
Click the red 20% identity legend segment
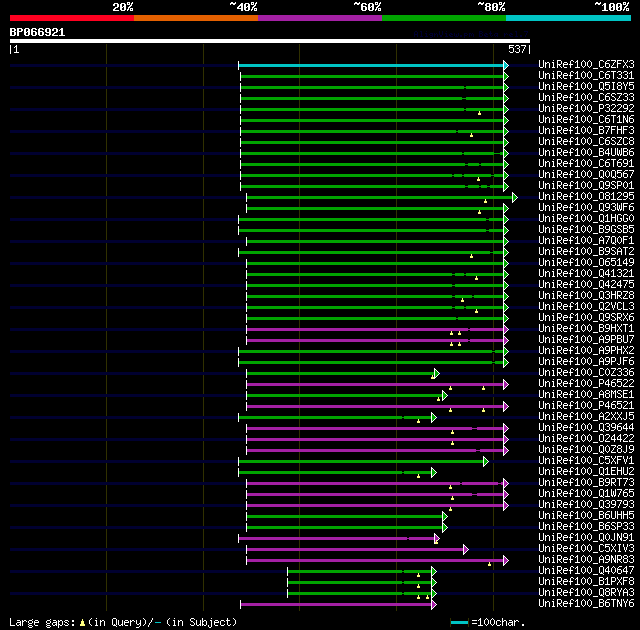[72, 18]
